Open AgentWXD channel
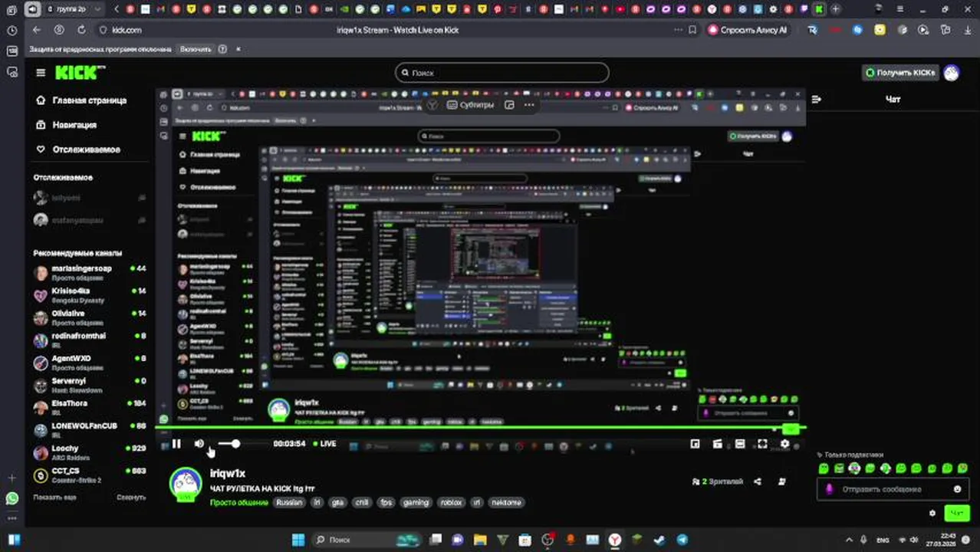The image size is (980, 552). (90, 363)
